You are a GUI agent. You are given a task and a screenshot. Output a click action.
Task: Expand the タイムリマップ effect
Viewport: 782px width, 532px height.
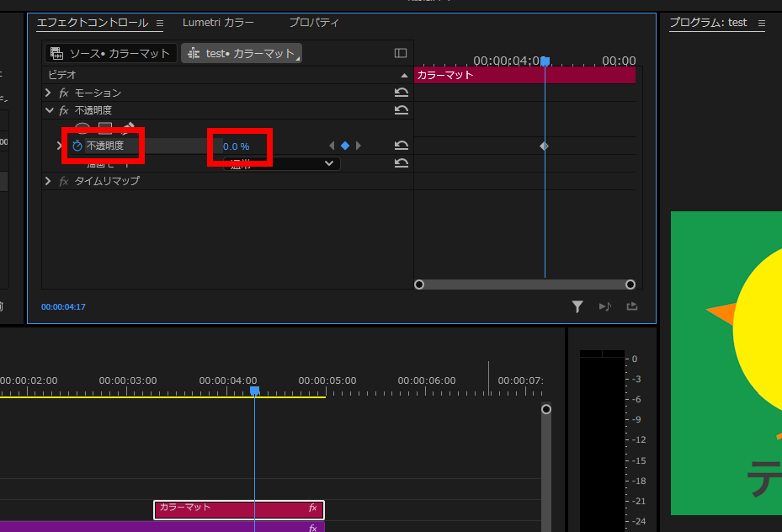tap(48, 180)
